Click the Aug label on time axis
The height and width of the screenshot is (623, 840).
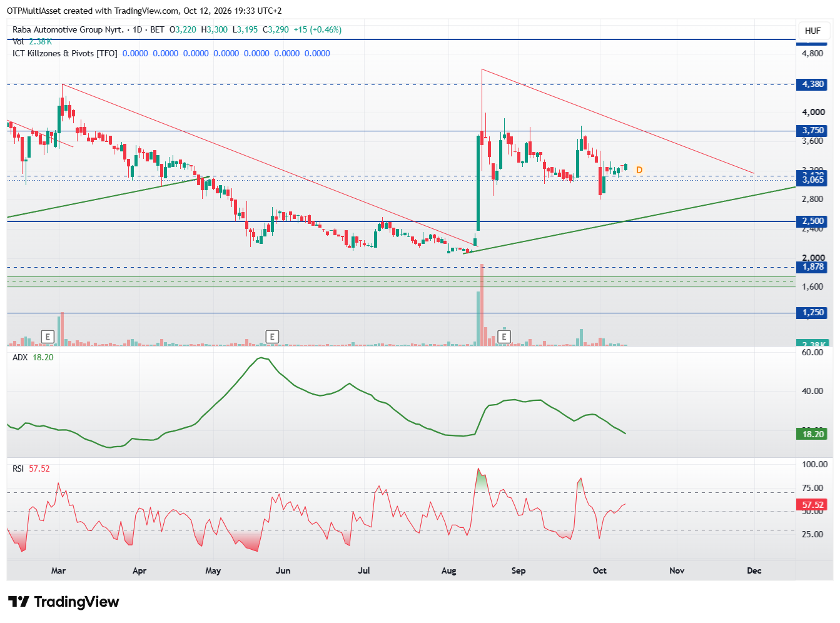coord(448,570)
